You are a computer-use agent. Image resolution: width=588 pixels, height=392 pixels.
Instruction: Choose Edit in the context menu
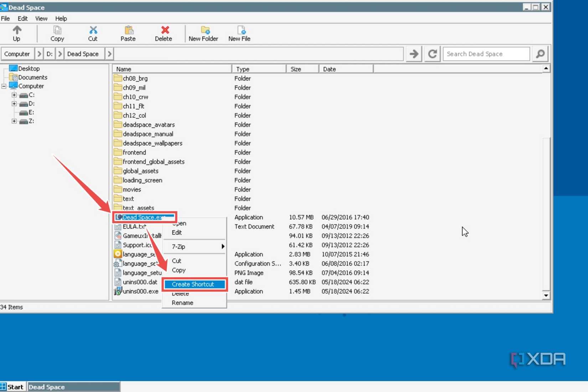[195, 233]
